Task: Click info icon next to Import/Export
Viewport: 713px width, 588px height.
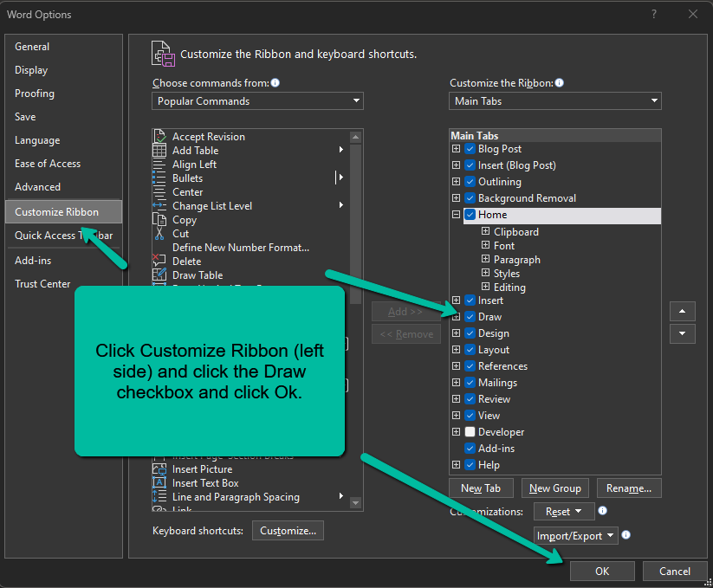Action: pyautogui.click(x=625, y=535)
